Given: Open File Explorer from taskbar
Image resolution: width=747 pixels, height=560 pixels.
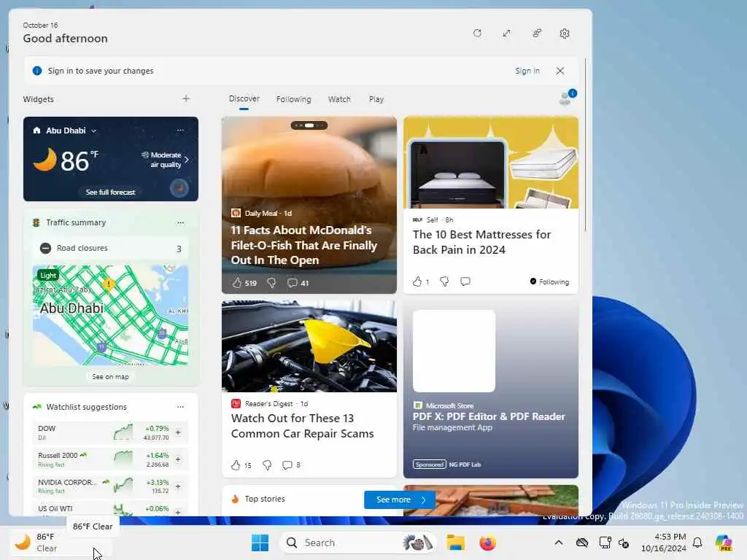Looking at the screenshot, I should click(455, 542).
